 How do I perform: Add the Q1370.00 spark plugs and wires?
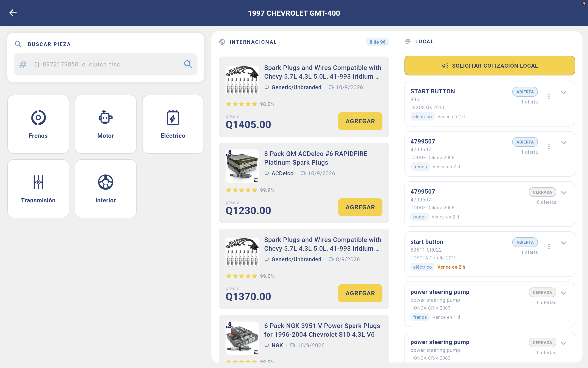point(360,293)
